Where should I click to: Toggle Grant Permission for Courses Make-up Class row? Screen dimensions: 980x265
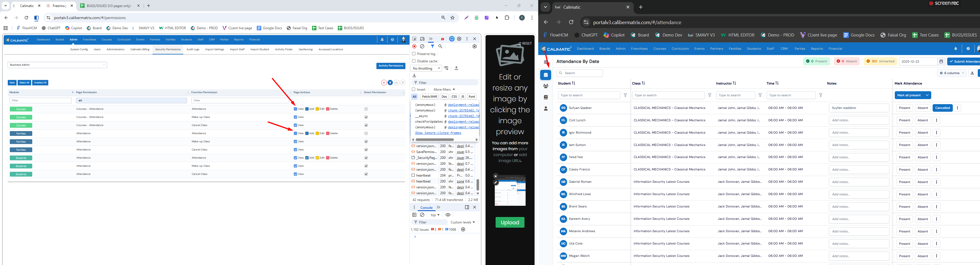tap(366, 117)
